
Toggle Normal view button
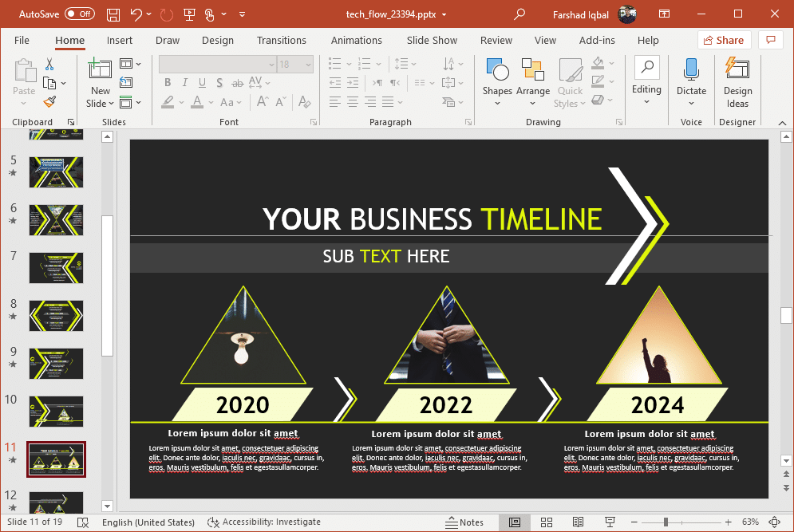point(515,522)
